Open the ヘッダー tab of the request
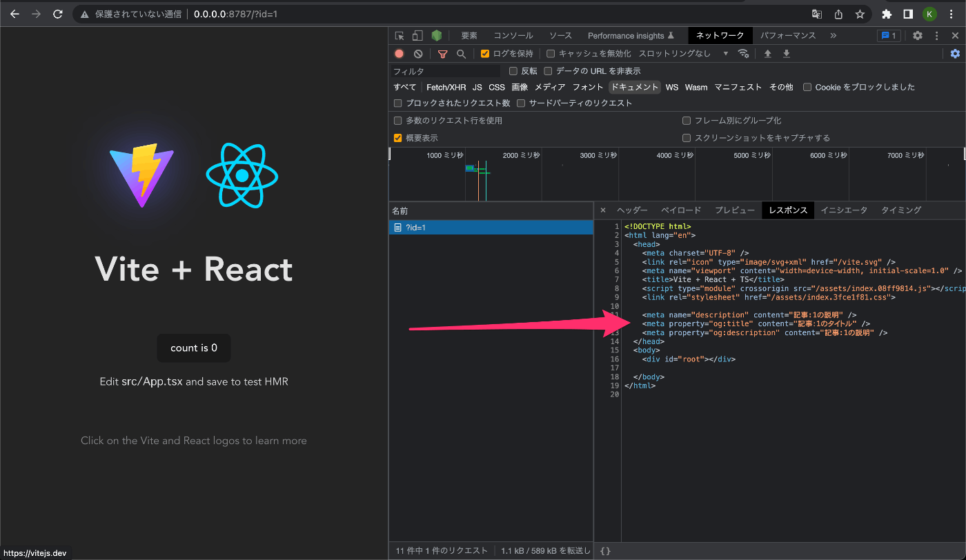This screenshot has height=560, width=966. click(x=632, y=210)
